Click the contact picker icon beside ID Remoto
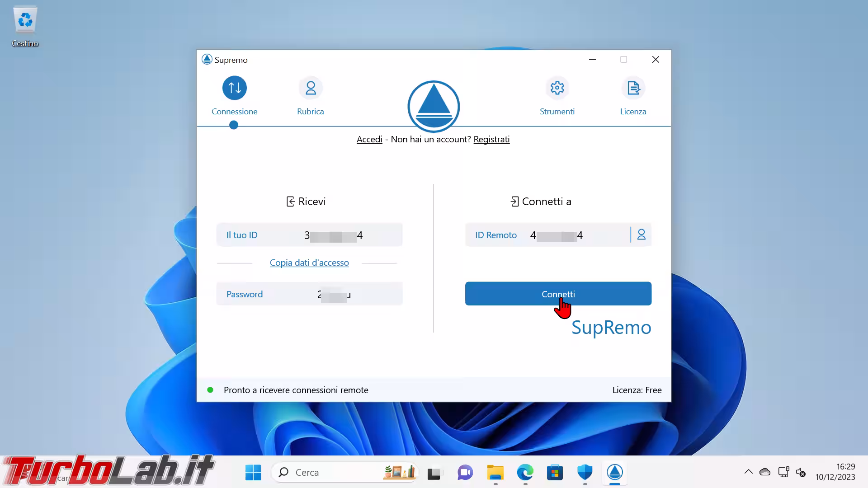The width and height of the screenshot is (868, 488). pyautogui.click(x=641, y=235)
